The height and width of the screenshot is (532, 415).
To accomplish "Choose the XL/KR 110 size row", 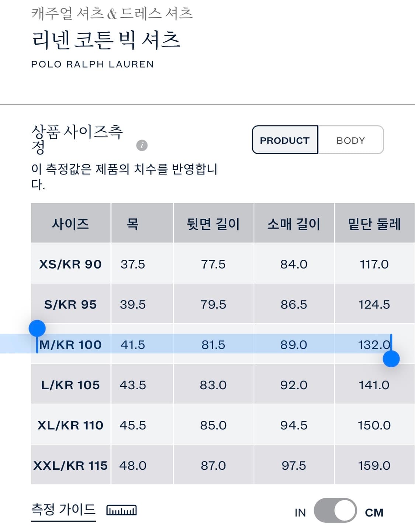I will [x=70, y=425].
